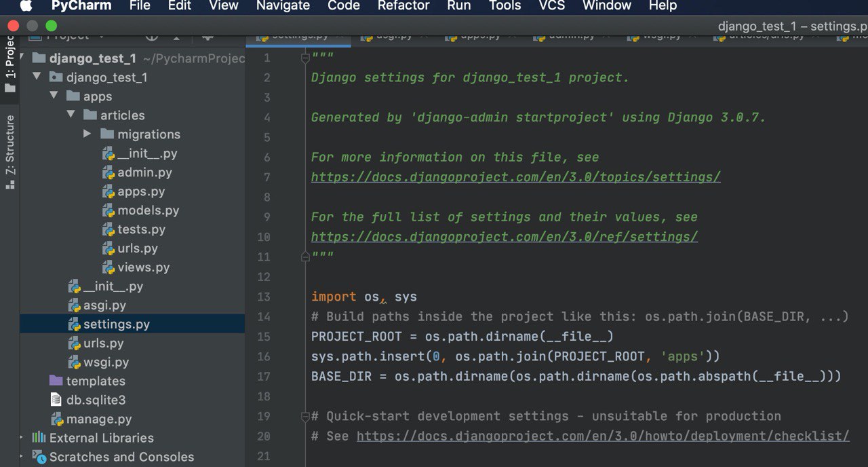The height and width of the screenshot is (467, 868).
Task: Click the Scratches and Consoles icon
Action: coord(39,457)
